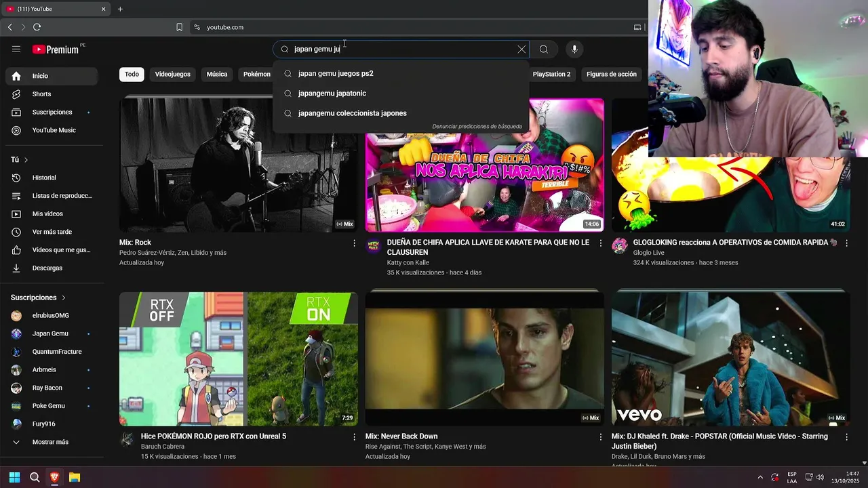Open Suscripciones from the sidebar
The width and height of the screenshot is (868, 488).
click(x=52, y=112)
